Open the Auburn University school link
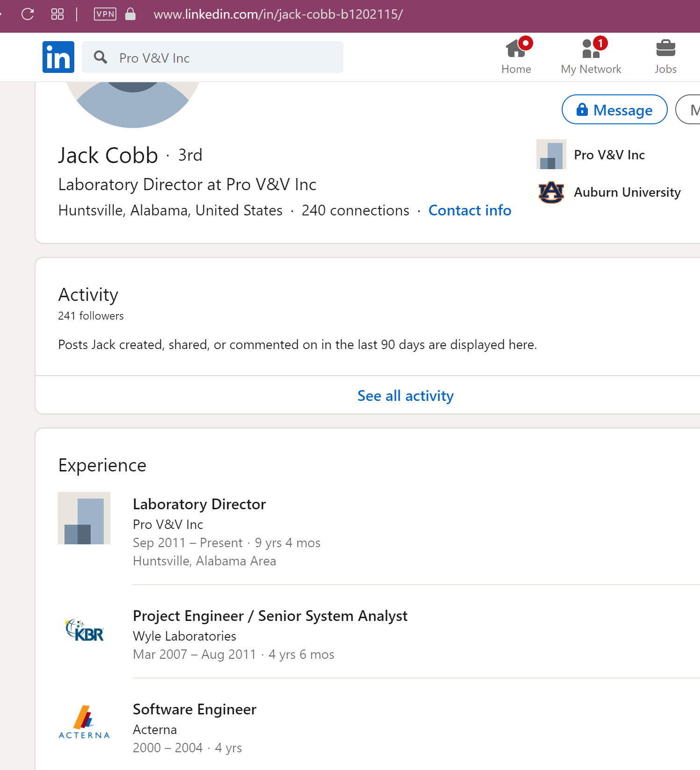 pos(627,192)
